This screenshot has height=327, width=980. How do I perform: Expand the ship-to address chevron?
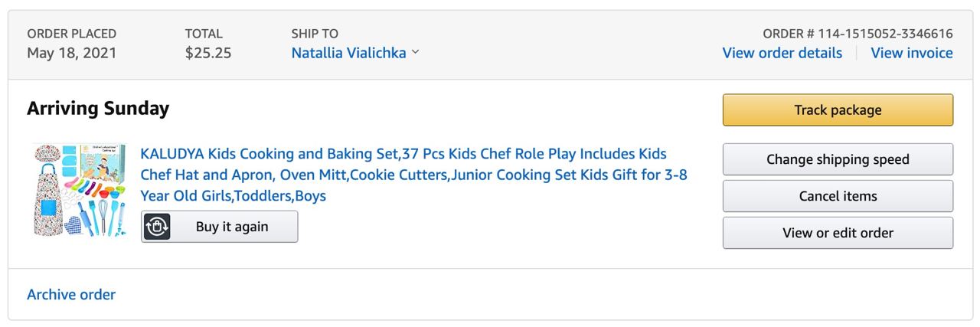pyautogui.click(x=416, y=53)
